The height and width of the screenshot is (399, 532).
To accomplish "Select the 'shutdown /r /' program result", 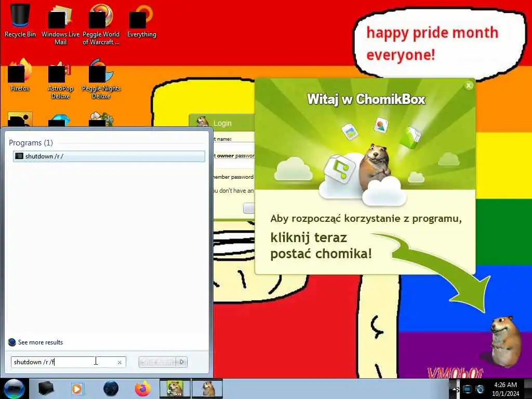I will point(109,156).
